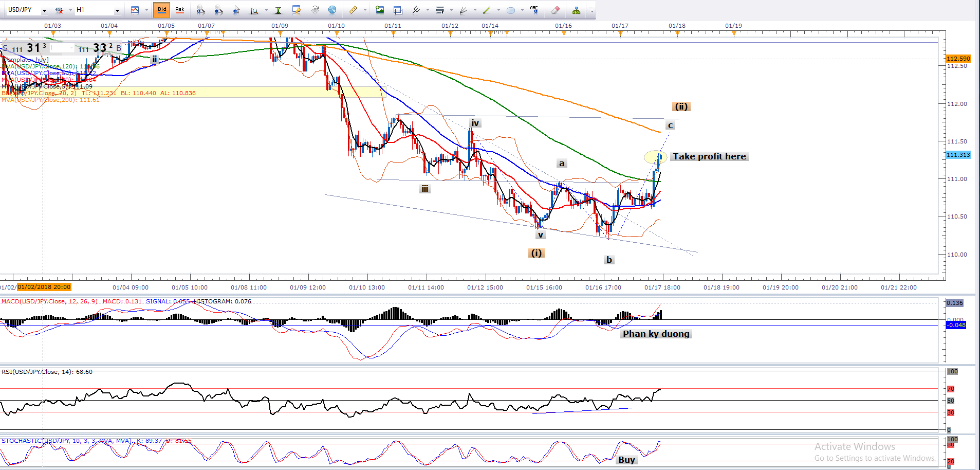Click the zoom out magnifier icon
980x470 pixels.
pyautogui.click(x=218, y=10)
